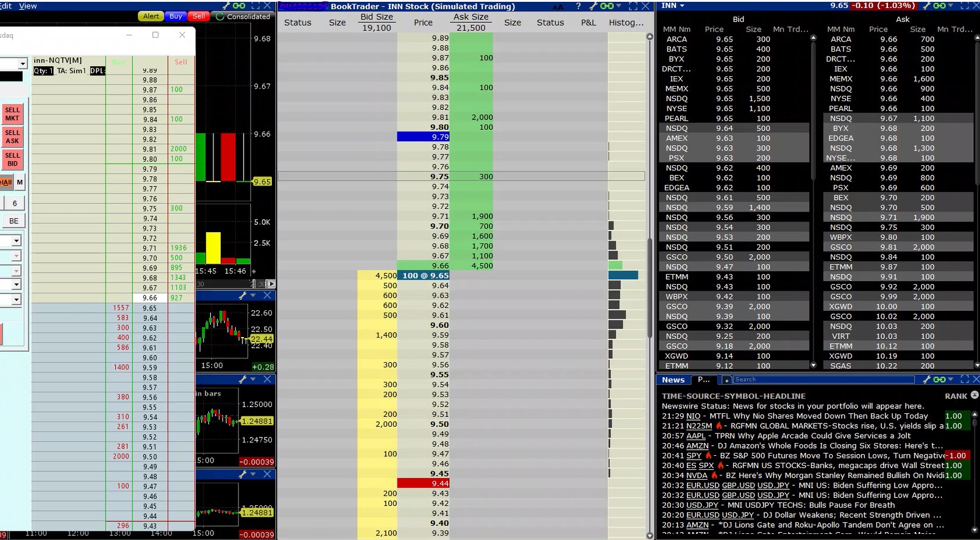Viewport: 980px width, 540px height.
Task: Open the BookTrader link group dropdown arrow
Action: (x=618, y=6)
